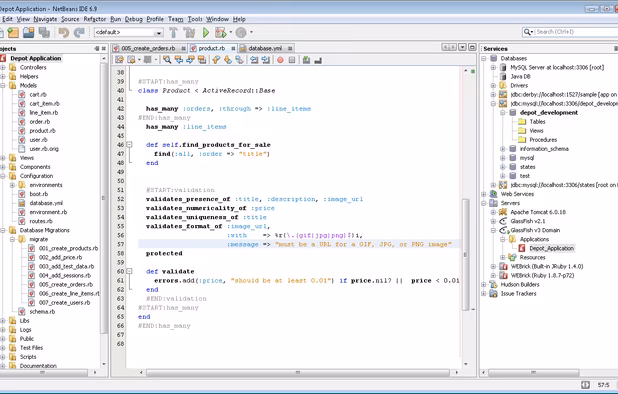Expand the Web Services node in Services
This screenshot has width=618, height=394.
click(x=484, y=194)
